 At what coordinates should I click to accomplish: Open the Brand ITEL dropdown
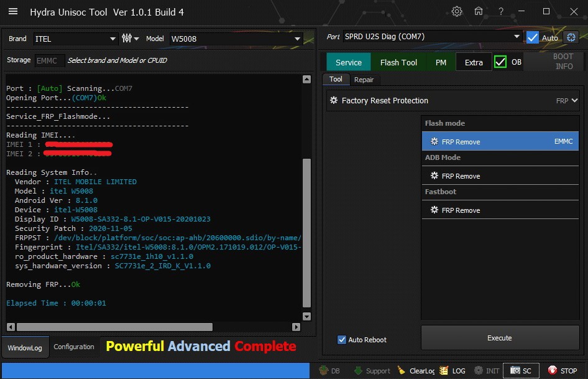point(75,39)
